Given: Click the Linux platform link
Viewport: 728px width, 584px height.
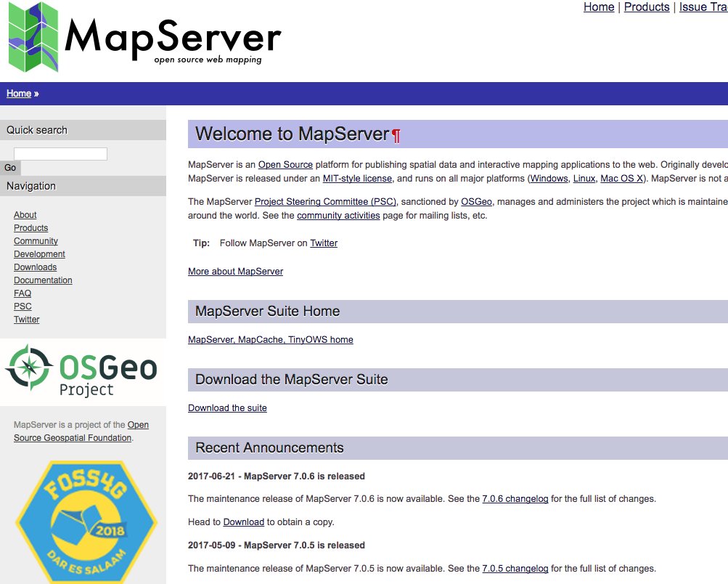Looking at the screenshot, I should click(584, 179).
